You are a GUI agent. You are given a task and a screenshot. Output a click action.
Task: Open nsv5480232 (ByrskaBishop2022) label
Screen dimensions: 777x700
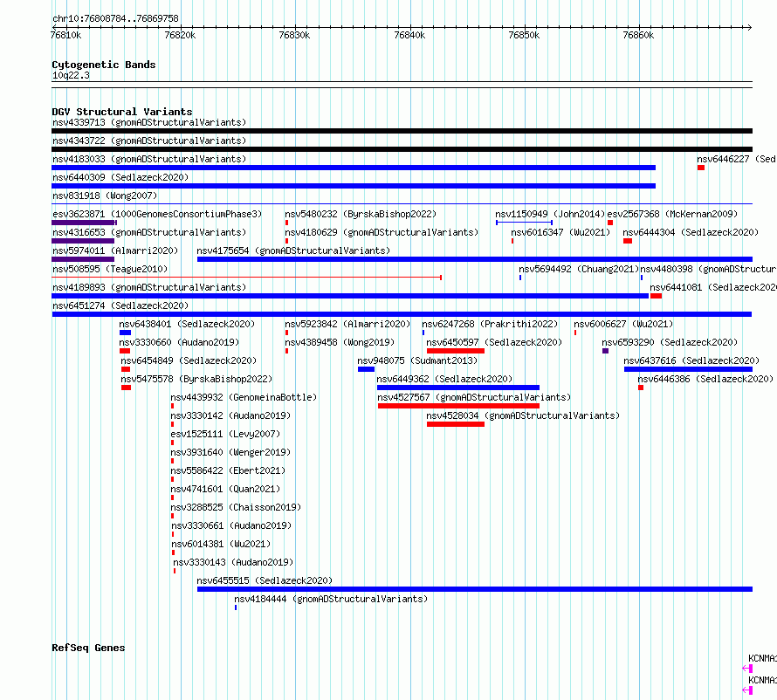coord(361,214)
